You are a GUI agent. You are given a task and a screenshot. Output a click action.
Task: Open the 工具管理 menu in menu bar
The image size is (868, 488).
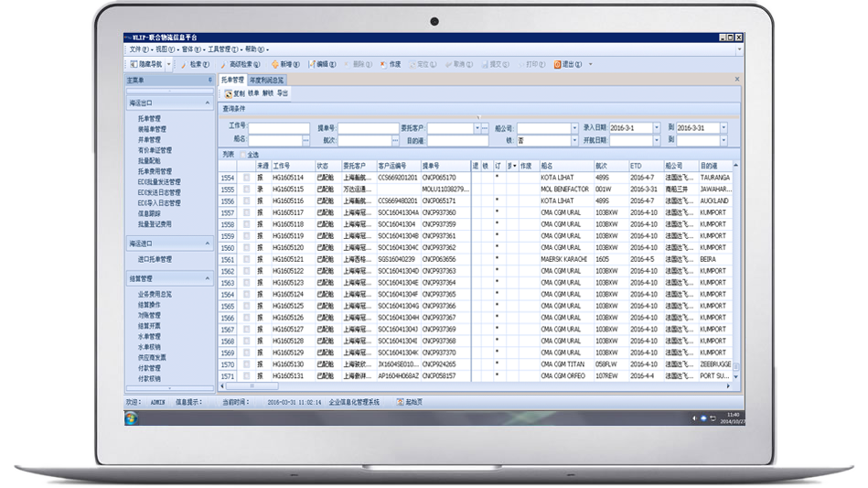222,49
